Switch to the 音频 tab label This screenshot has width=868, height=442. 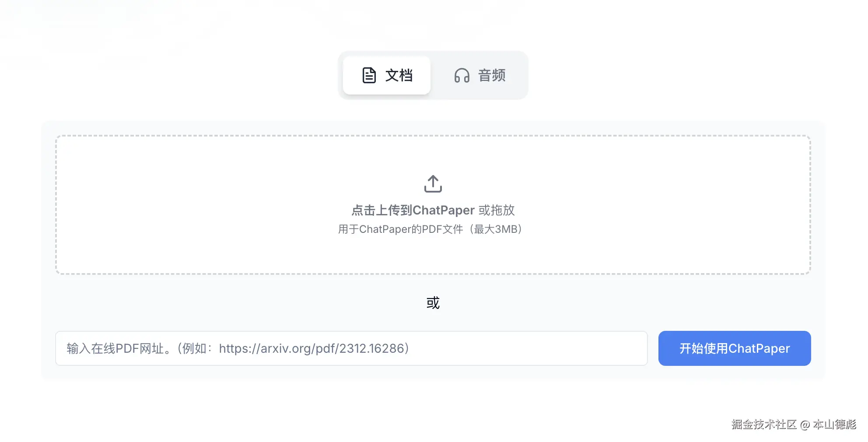click(492, 75)
